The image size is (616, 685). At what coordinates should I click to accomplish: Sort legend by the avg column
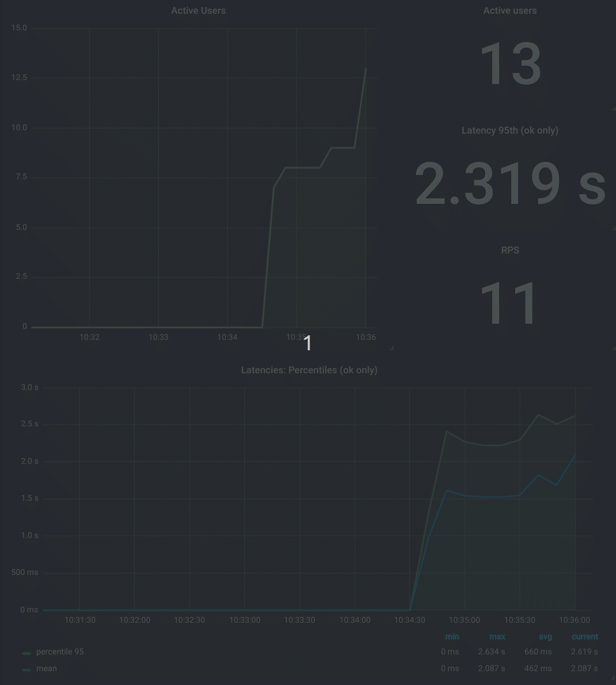(545, 637)
